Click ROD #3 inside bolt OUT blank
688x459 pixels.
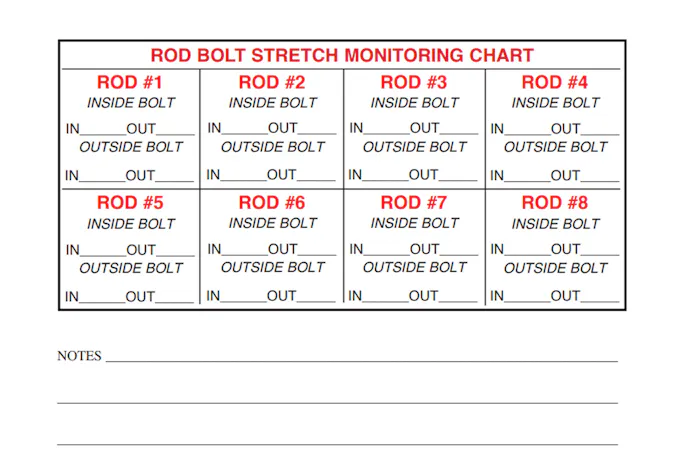tap(459, 130)
